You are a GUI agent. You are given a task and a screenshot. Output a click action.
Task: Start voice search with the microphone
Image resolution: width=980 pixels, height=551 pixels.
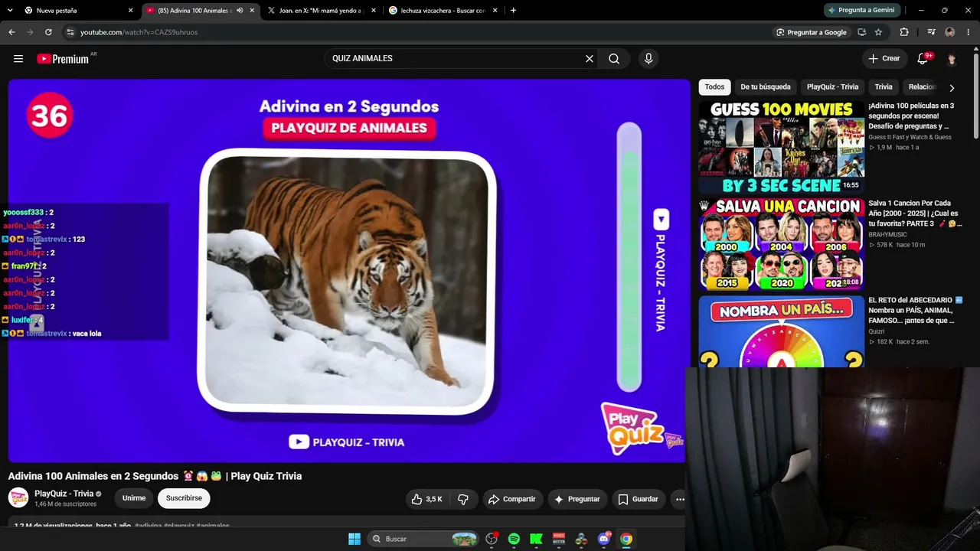tap(648, 59)
